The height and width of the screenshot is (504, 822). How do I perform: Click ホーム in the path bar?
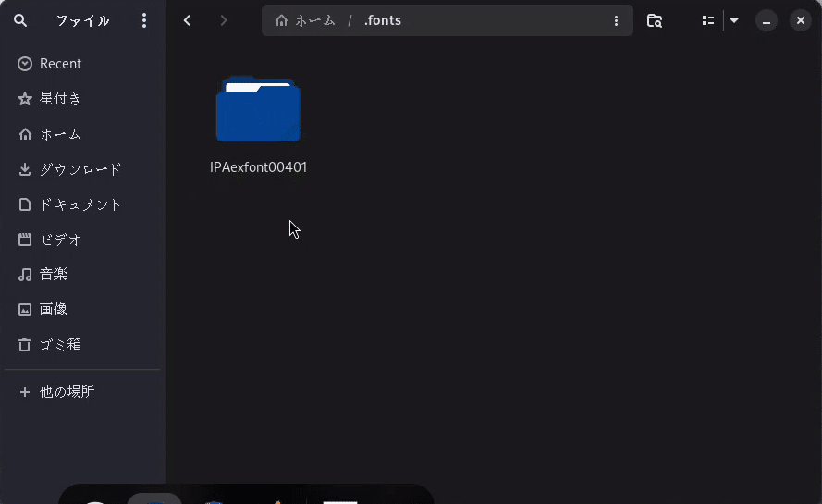305,20
